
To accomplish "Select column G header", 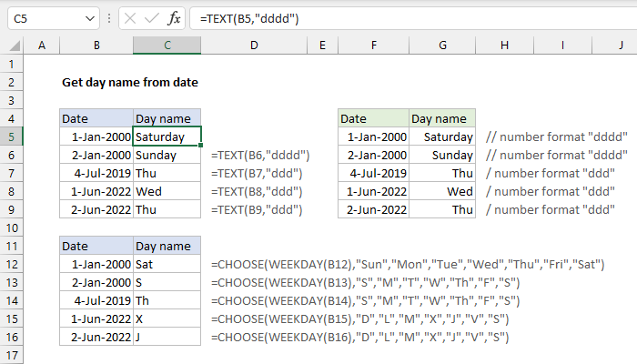I will click(440, 45).
